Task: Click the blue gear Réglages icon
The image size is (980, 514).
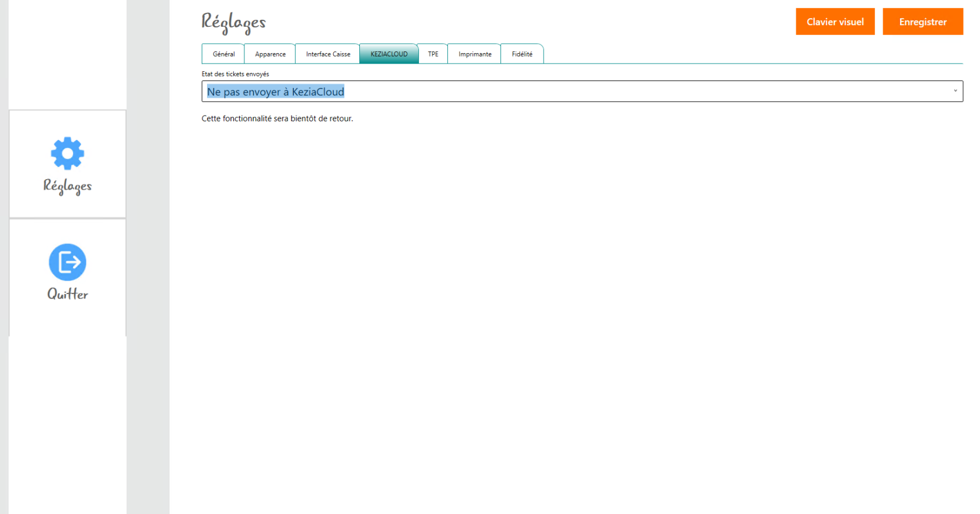Action: [x=68, y=153]
